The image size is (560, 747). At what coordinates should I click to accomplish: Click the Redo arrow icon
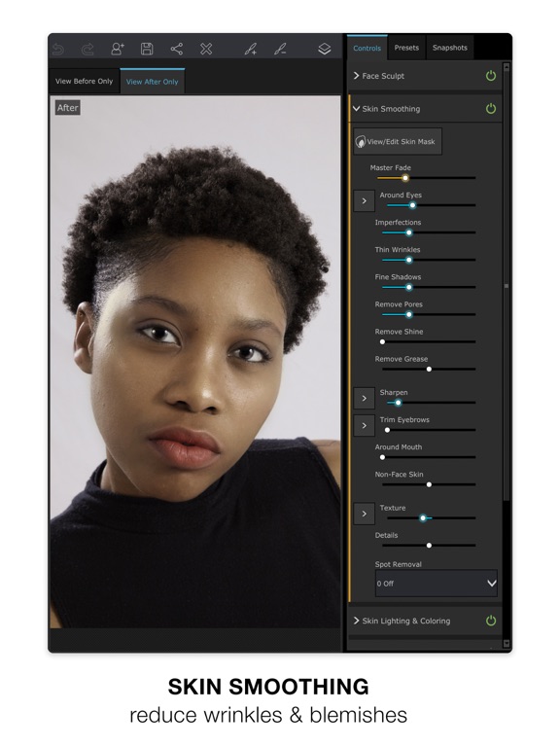[87, 49]
